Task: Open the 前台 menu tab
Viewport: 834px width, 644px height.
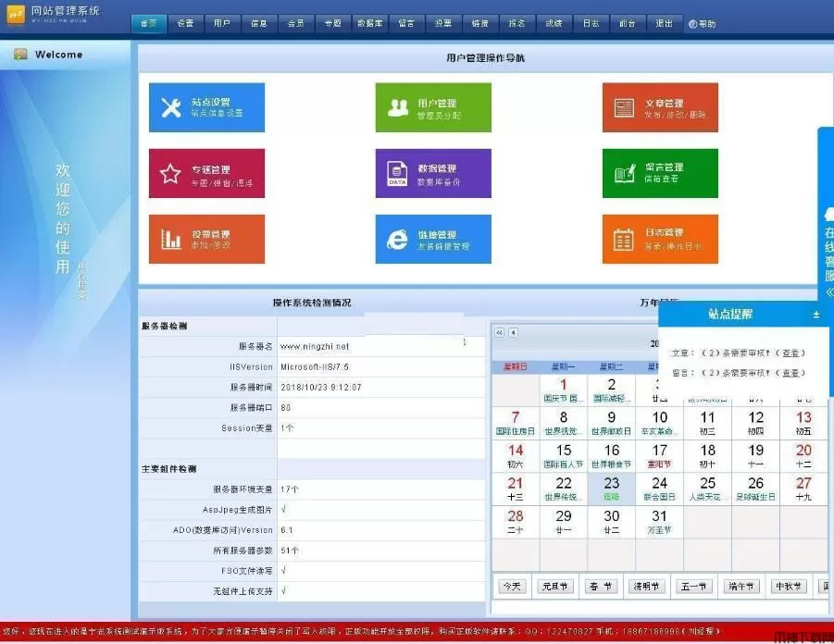Action: pyautogui.click(x=628, y=23)
